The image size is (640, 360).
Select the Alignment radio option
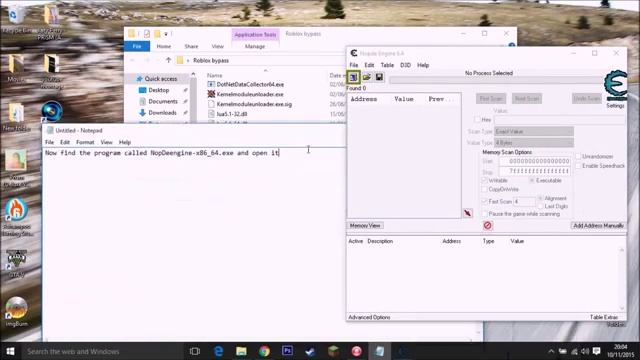[x=540, y=198]
